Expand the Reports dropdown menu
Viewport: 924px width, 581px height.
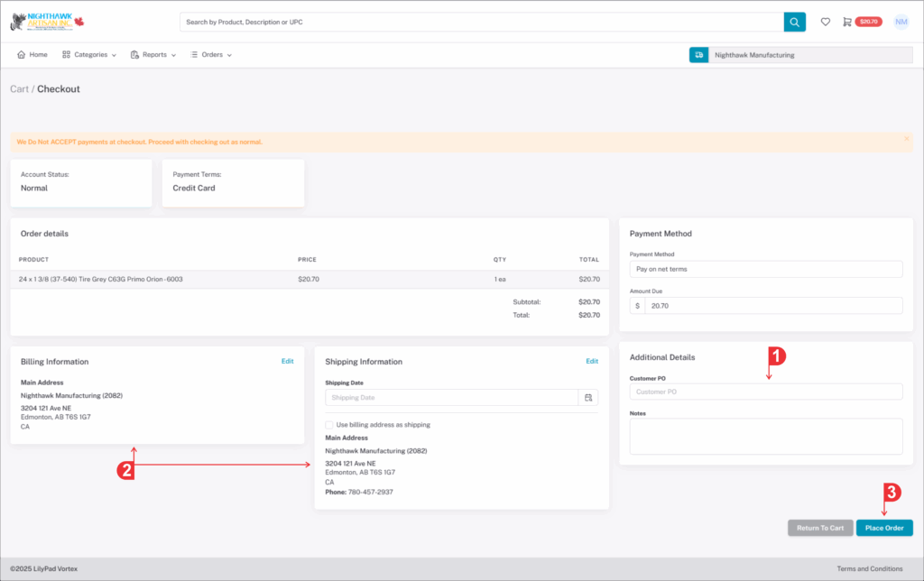[x=152, y=55]
